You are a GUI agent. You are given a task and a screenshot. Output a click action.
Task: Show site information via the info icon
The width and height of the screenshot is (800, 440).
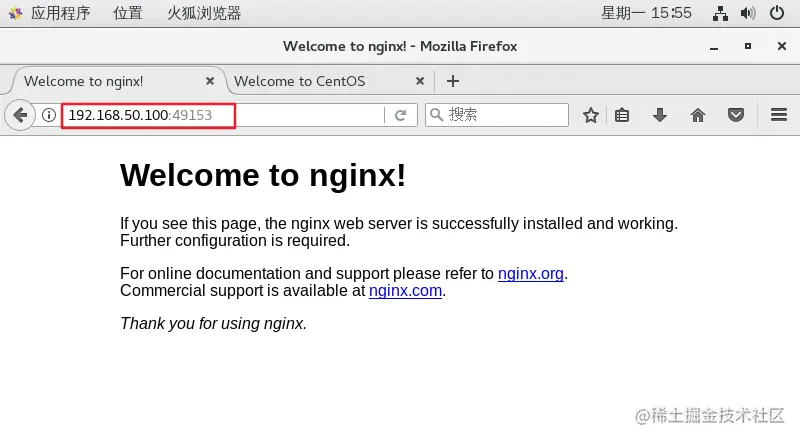(x=49, y=115)
